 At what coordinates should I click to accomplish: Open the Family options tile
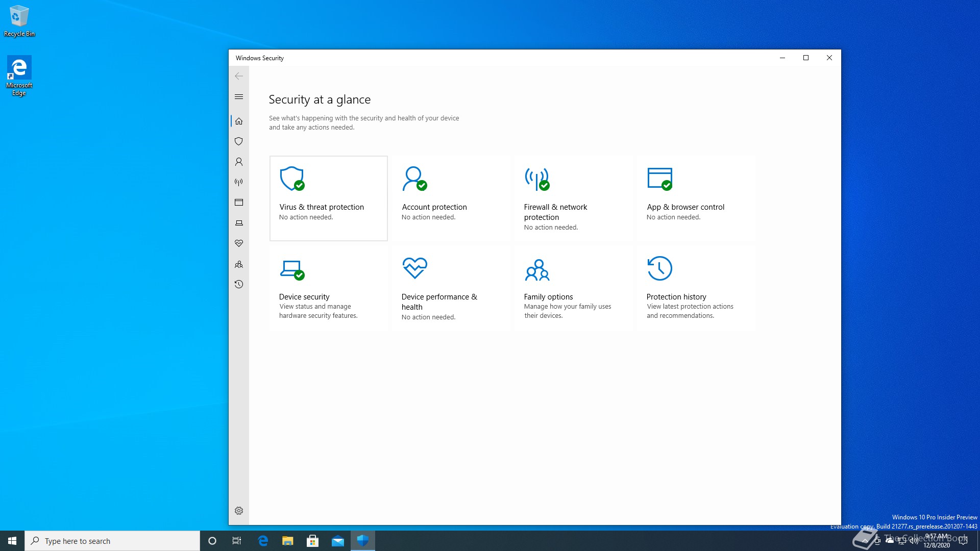(573, 288)
